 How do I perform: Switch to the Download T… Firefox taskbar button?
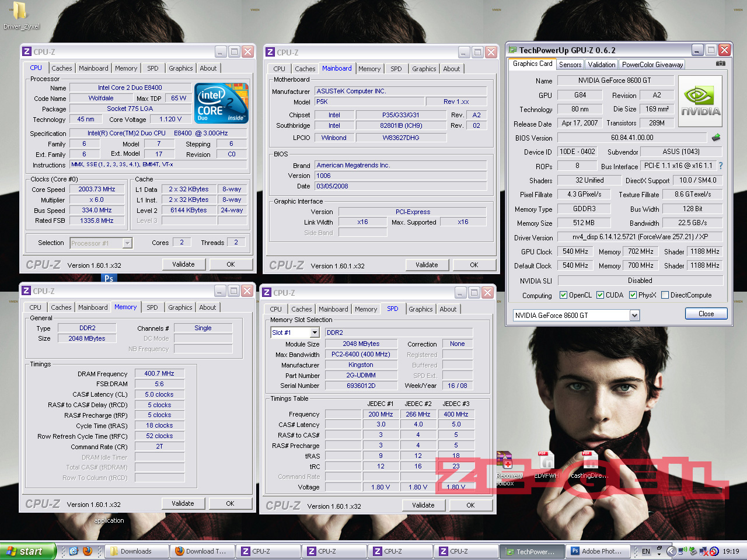[203, 551]
